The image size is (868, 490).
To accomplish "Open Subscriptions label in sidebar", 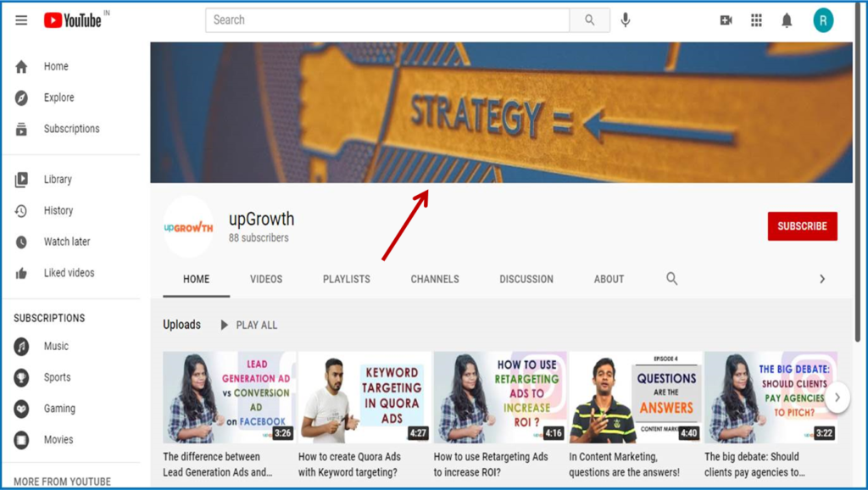I will pyautogui.click(x=71, y=129).
